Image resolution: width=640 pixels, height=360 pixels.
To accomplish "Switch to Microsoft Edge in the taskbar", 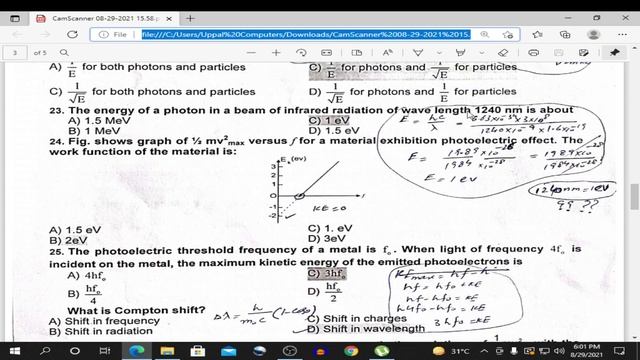I will [137, 351].
